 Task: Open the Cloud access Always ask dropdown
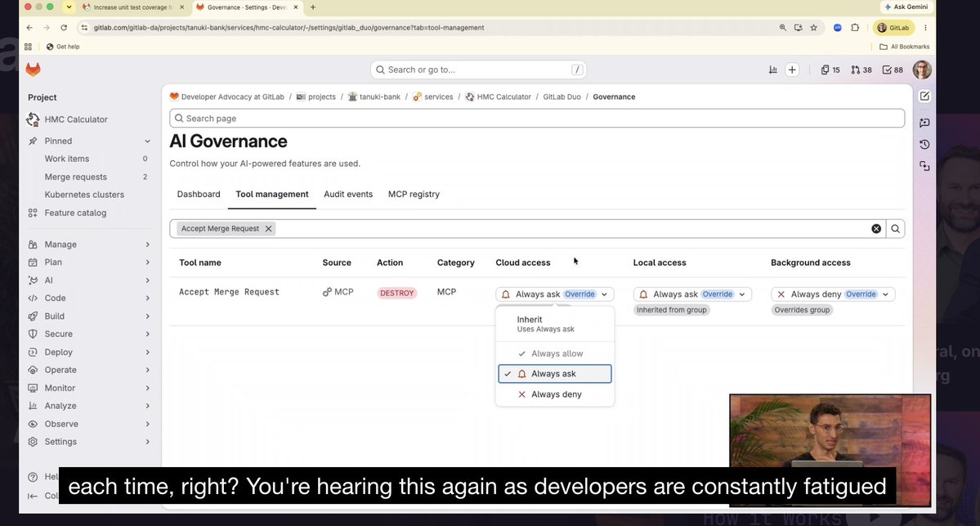click(x=554, y=294)
